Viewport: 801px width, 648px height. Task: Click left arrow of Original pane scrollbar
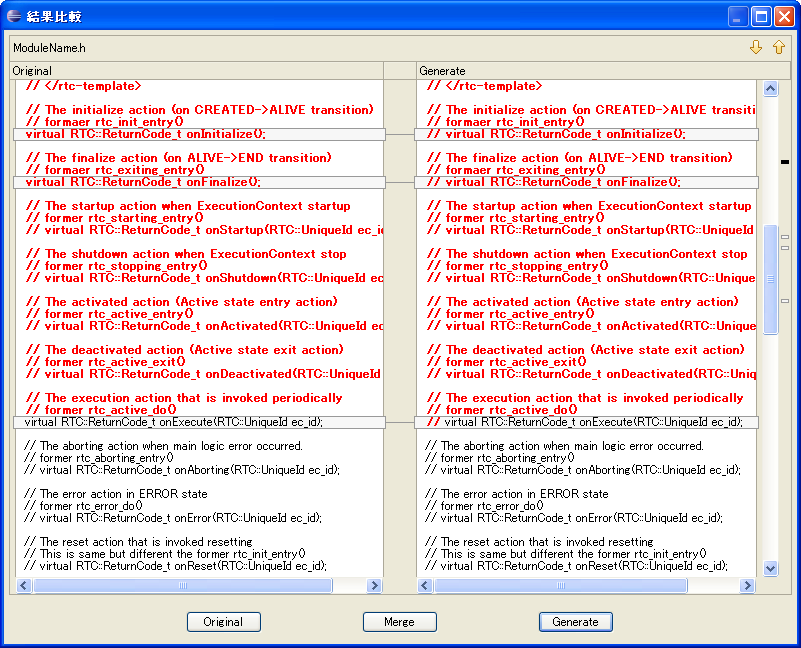23,585
